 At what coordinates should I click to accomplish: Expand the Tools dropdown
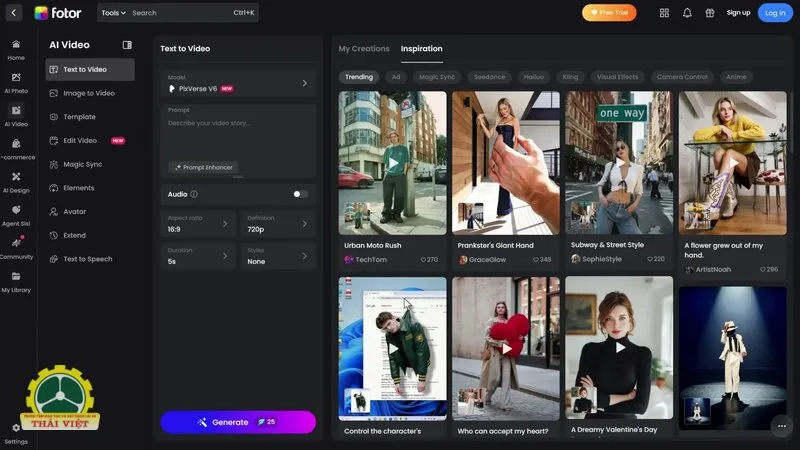113,13
